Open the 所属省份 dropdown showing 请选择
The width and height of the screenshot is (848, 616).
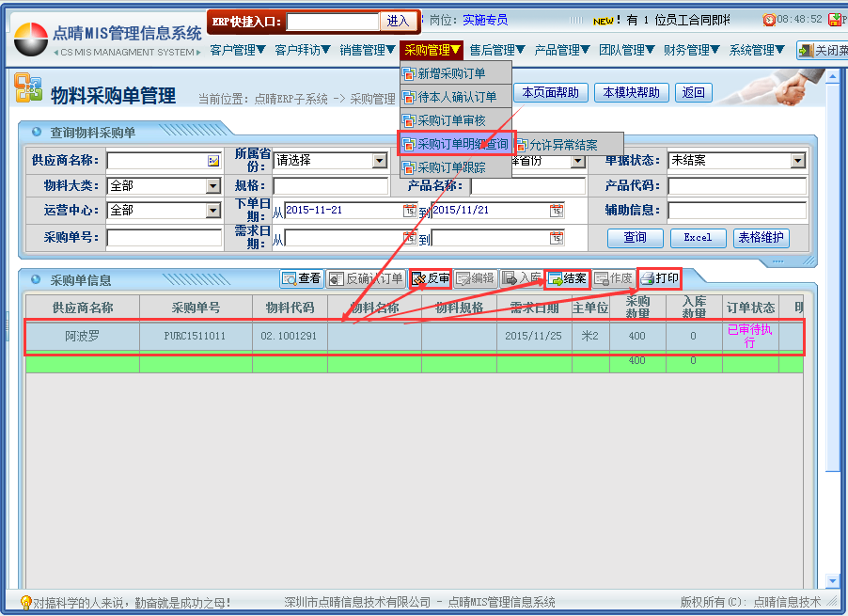379,161
